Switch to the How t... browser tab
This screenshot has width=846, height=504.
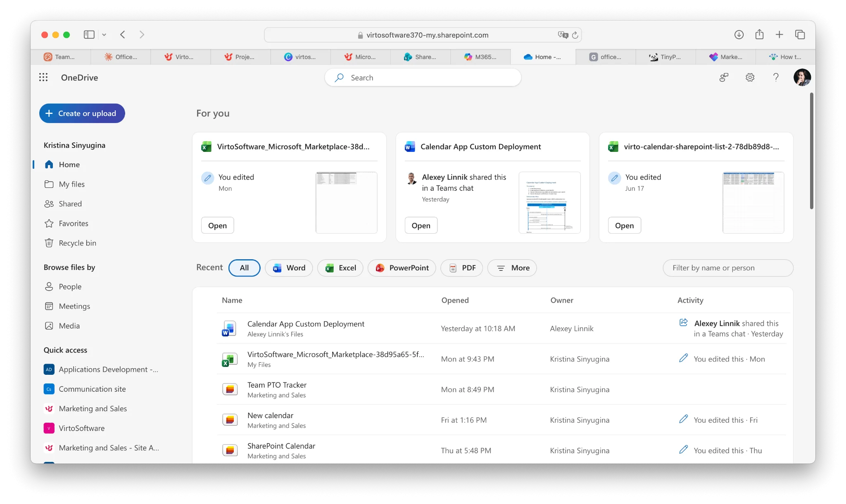[785, 57]
